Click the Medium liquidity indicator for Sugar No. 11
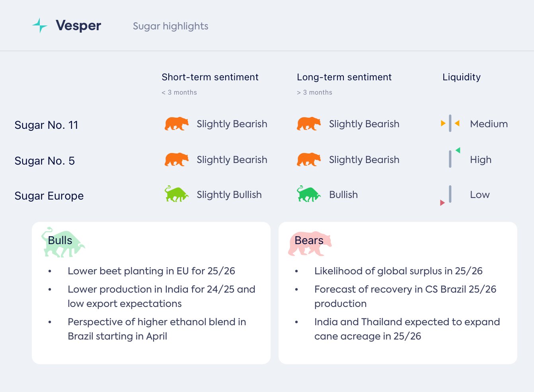534x392 pixels. point(450,123)
